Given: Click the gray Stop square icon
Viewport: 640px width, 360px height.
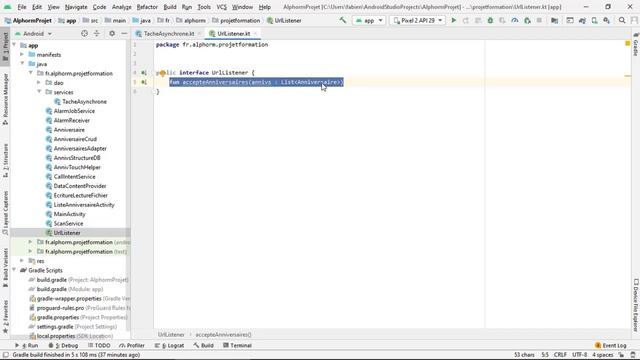Looking at the screenshot, I should pos(539,20).
